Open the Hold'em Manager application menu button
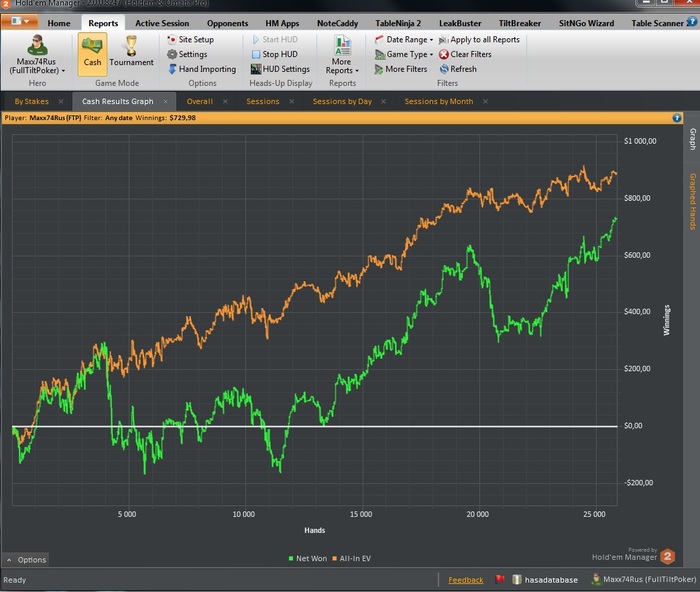Screen dimensions: 700x592 pyautogui.click(x=20, y=21)
